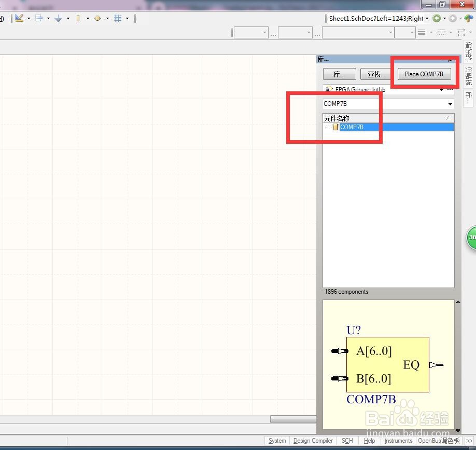Expand the COMP7B filter dropdown arrow

click(x=450, y=104)
